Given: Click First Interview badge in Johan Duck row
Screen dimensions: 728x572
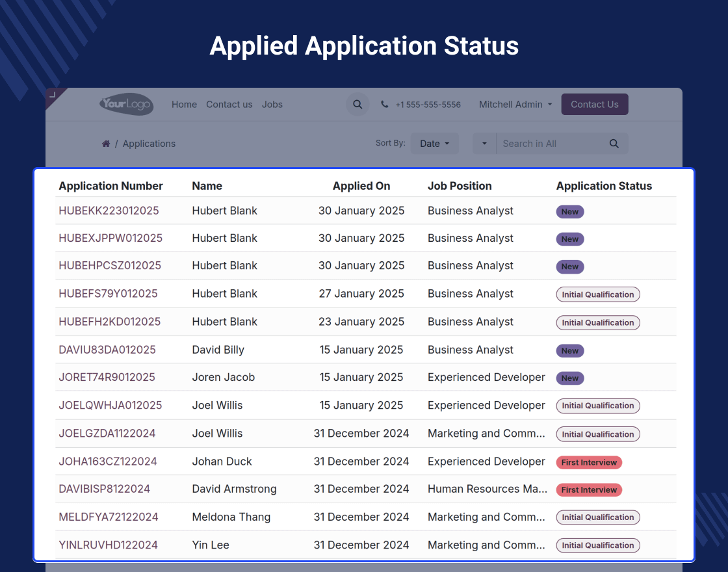Looking at the screenshot, I should [x=589, y=462].
